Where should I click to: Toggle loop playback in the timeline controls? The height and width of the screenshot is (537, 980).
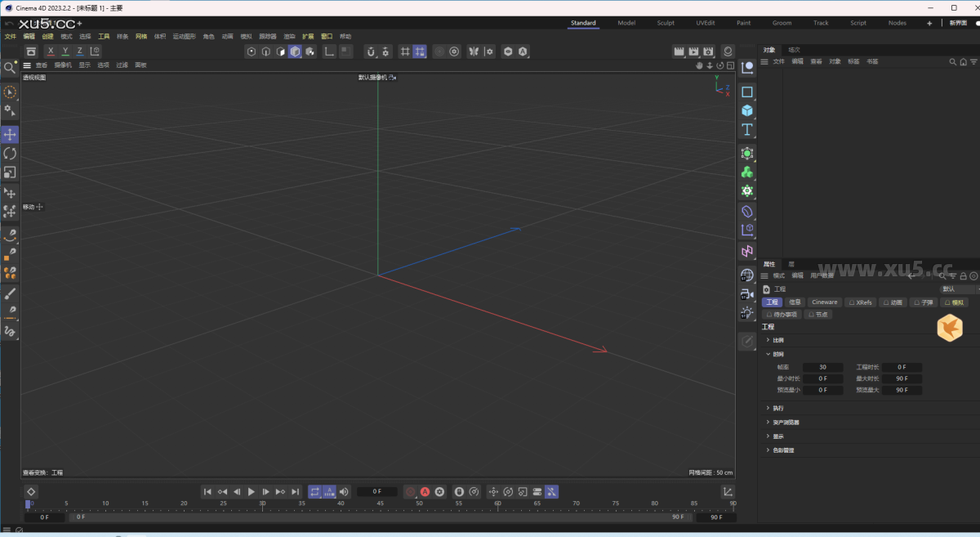(315, 491)
